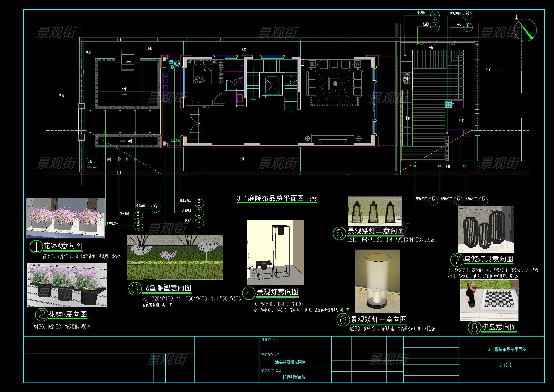The width and height of the screenshot is (554, 392).
Task: Select the glowing cylinder low lamp image
Action: point(377,281)
